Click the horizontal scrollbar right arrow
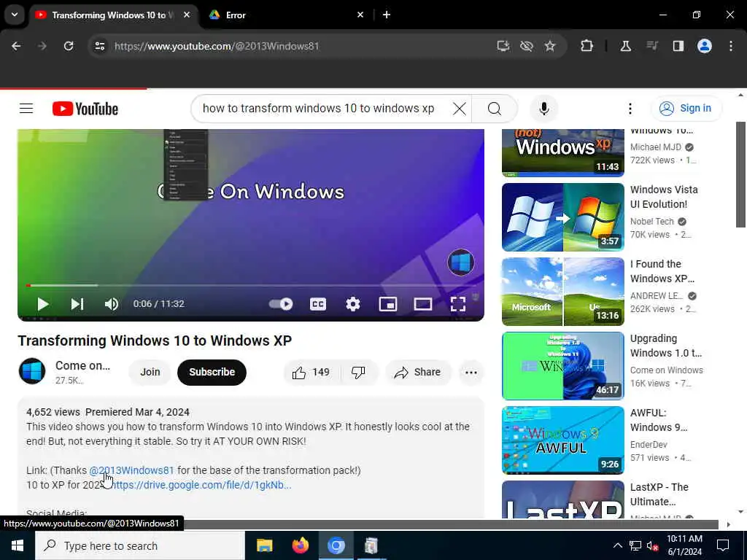Viewport: 747px width, 560px height. tap(729, 524)
